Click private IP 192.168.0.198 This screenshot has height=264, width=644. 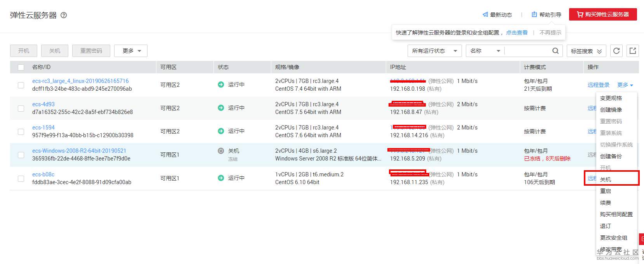pos(408,89)
